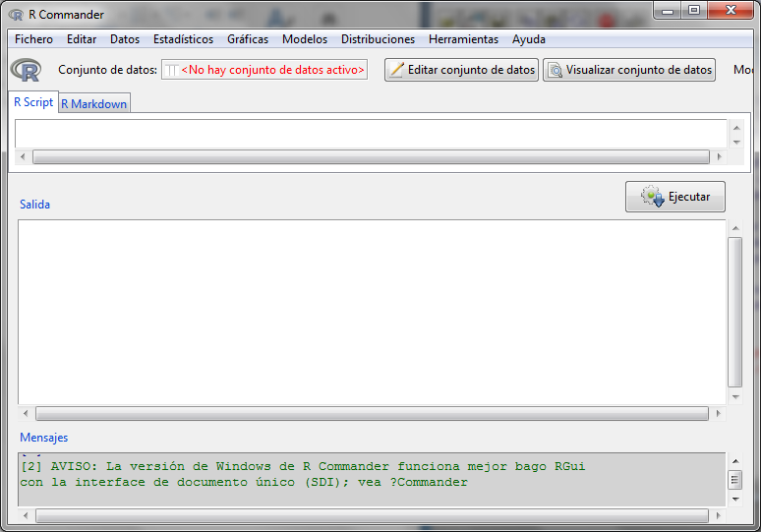
Task: Click inside the Salida output area
Action: tap(372, 312)
